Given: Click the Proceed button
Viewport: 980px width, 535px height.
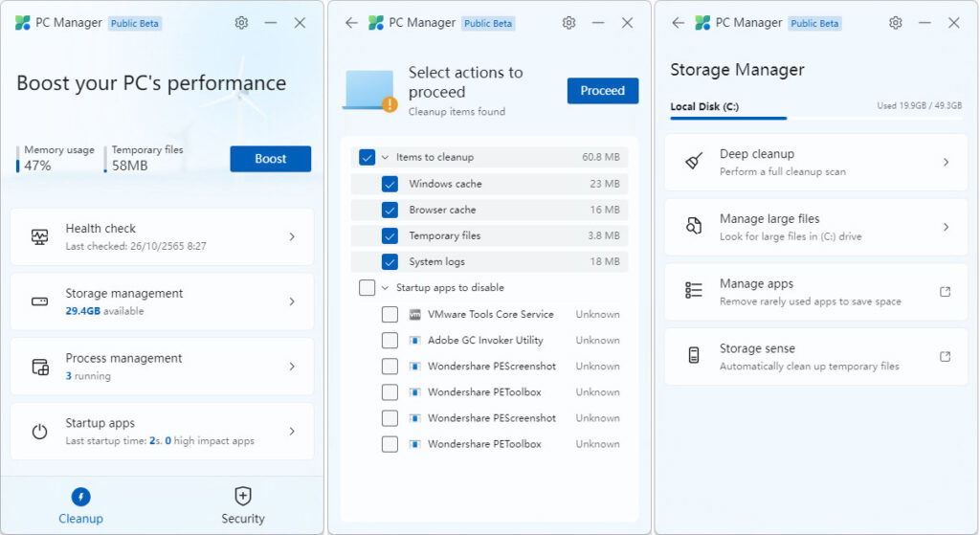Looking at the screenshot, I should (x=603, y=91).
